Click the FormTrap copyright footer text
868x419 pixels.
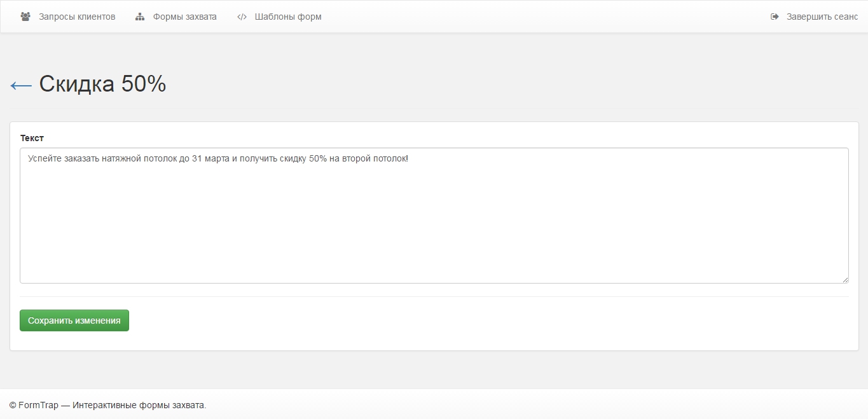pyautogui.click(x=107, y=405)
